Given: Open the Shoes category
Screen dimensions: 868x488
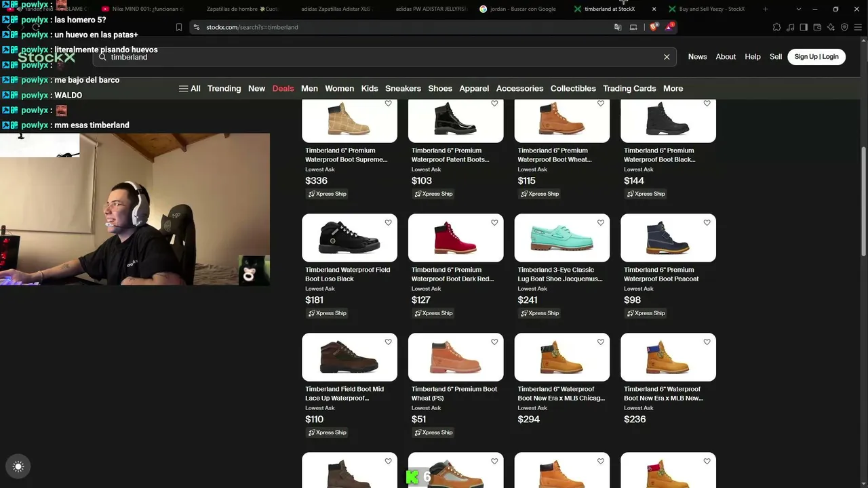Looking at the screenshot, I should 439,89.
